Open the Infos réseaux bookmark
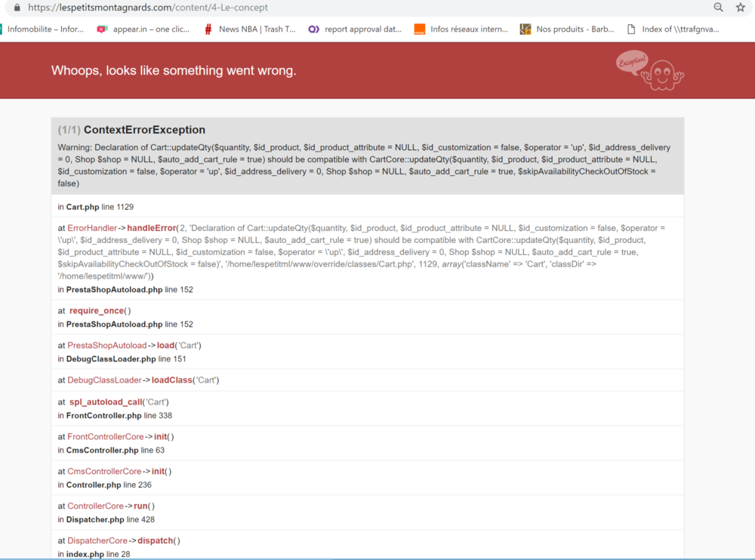 [461, 29]
